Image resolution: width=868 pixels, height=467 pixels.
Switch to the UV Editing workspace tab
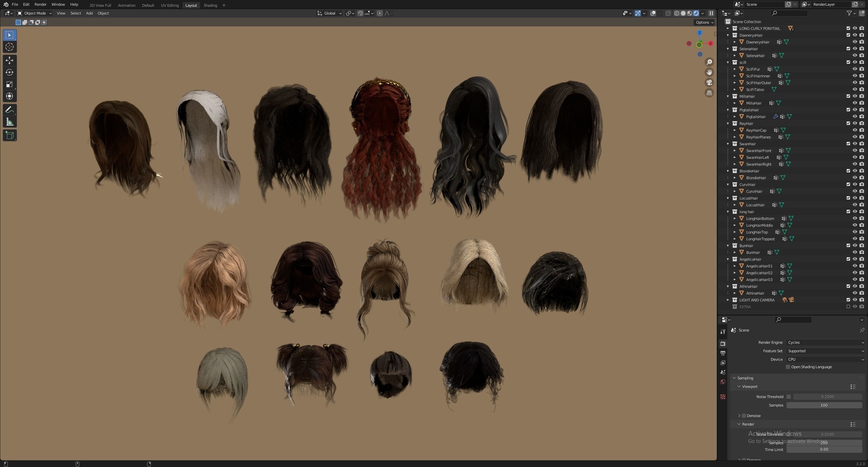pos(170,5)
